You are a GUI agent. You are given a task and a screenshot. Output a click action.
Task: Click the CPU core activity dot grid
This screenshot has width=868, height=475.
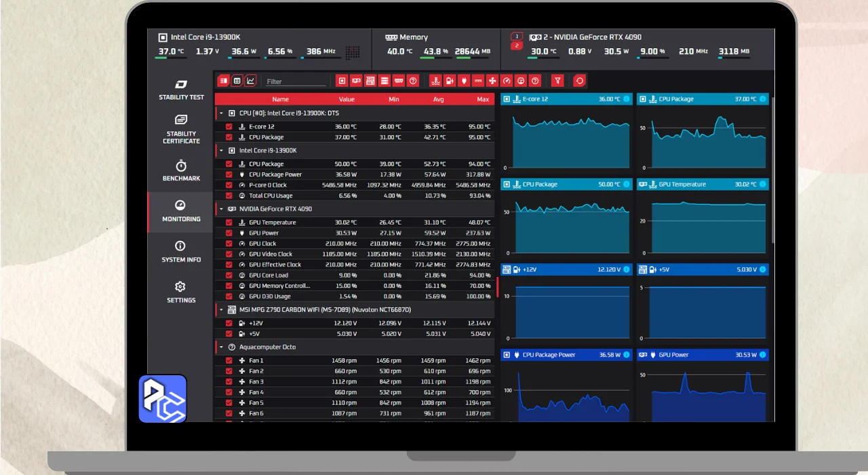[352, 52]
